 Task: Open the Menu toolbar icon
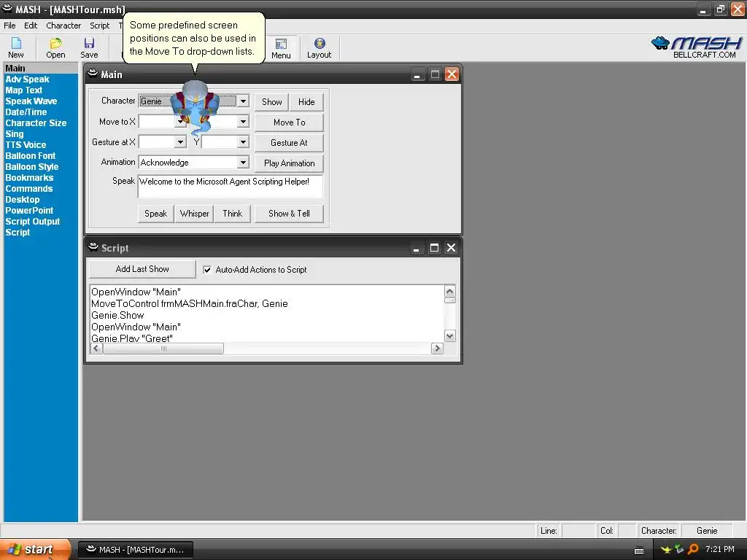pyautogui.click(x=281, y=48)
